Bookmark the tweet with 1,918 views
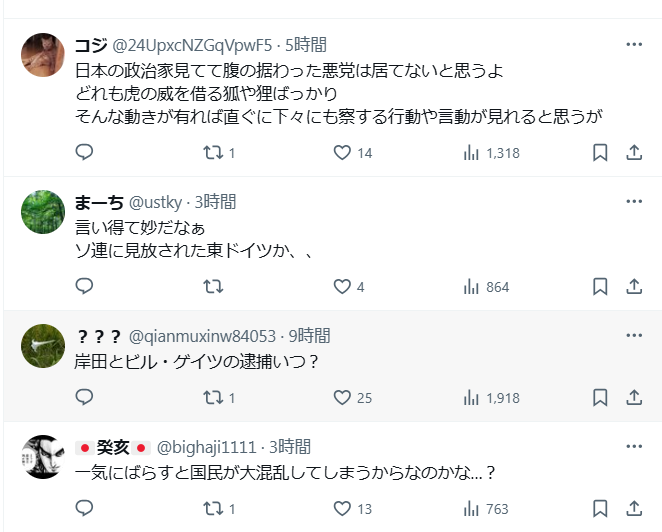Screen dimensions: 662x532 (600, 397)
